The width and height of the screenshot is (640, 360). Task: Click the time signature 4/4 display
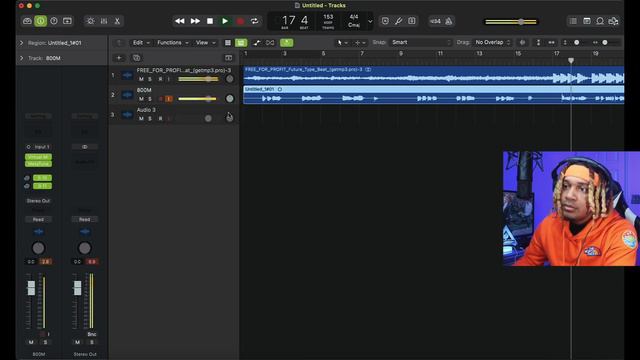click(x=354, y=17)
